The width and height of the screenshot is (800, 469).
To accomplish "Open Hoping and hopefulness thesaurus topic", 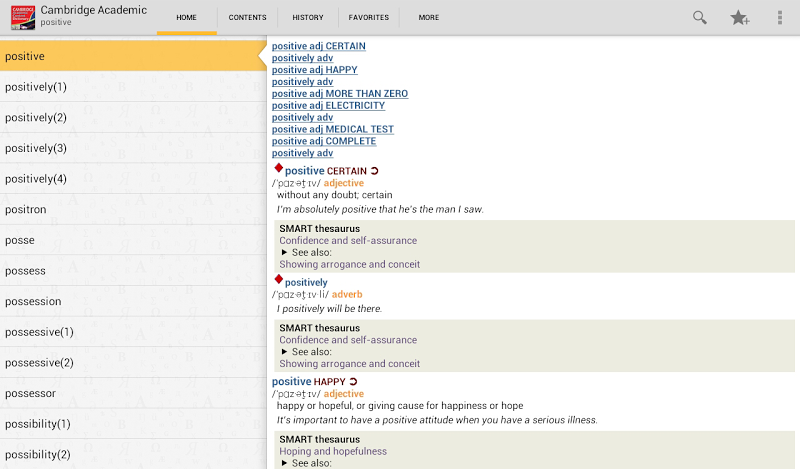I will (333, 452).
